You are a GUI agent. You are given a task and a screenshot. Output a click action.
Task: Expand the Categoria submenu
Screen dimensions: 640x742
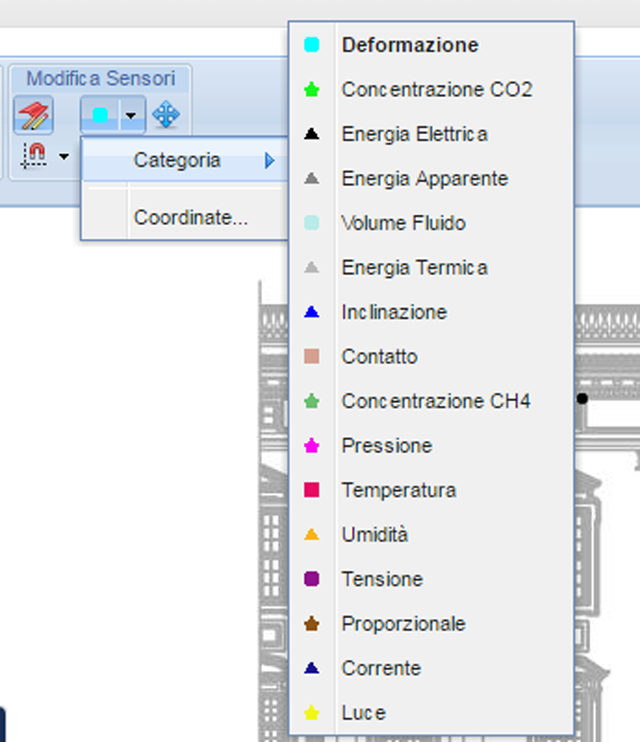(180, 160)
